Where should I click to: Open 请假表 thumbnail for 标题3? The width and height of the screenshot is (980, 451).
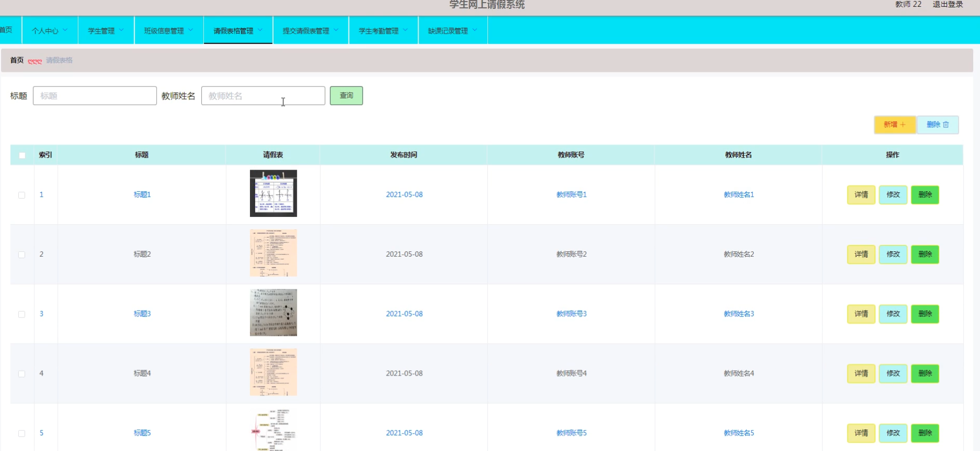pyautogui.click(x=274, y=313)
